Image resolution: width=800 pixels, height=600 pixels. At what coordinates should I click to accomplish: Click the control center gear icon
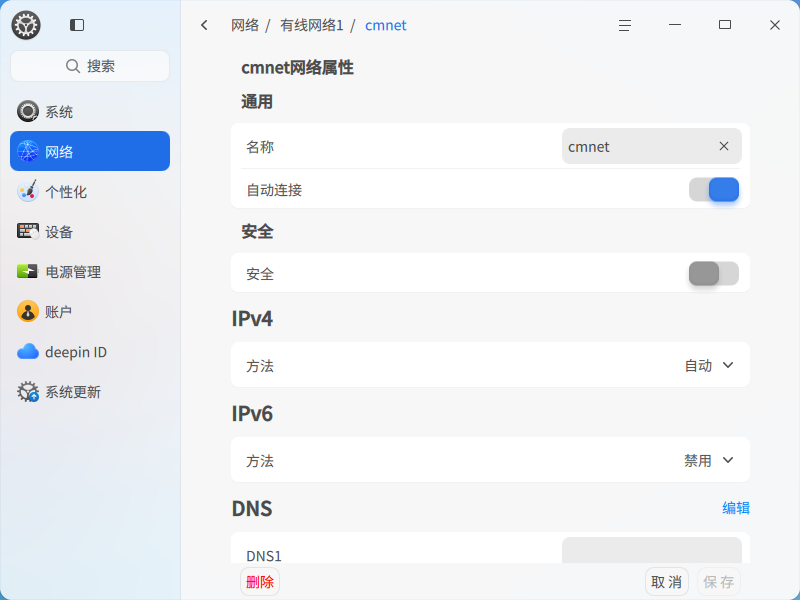pos(26,25)
